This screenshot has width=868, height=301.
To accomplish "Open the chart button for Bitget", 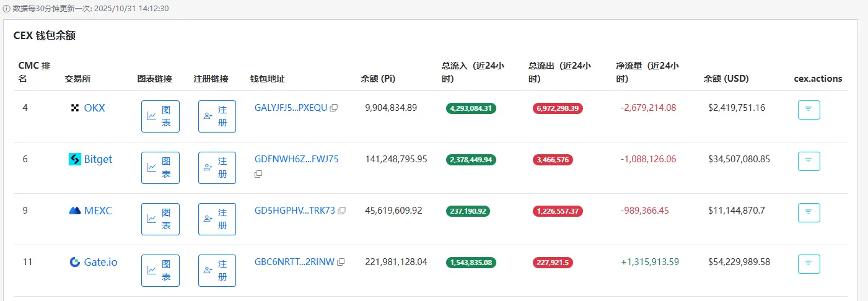I will coord(160,168).
